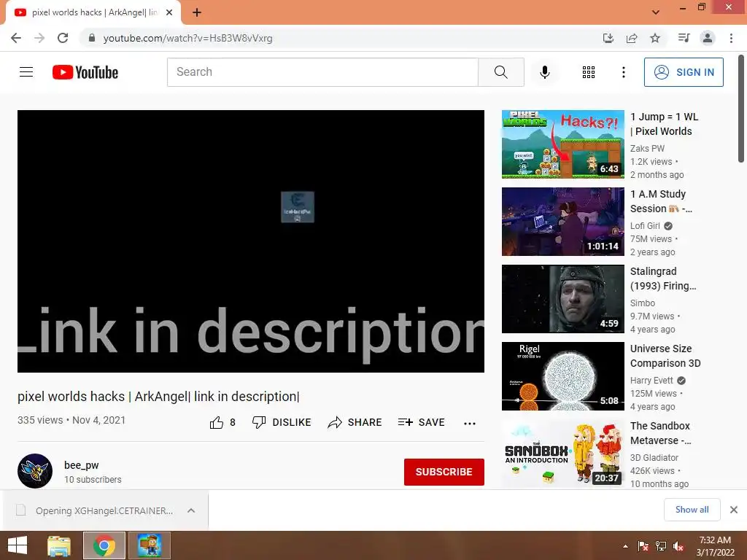
Task: Go back in Chrome
Action: pyautogui.click(x=16, y=38)
